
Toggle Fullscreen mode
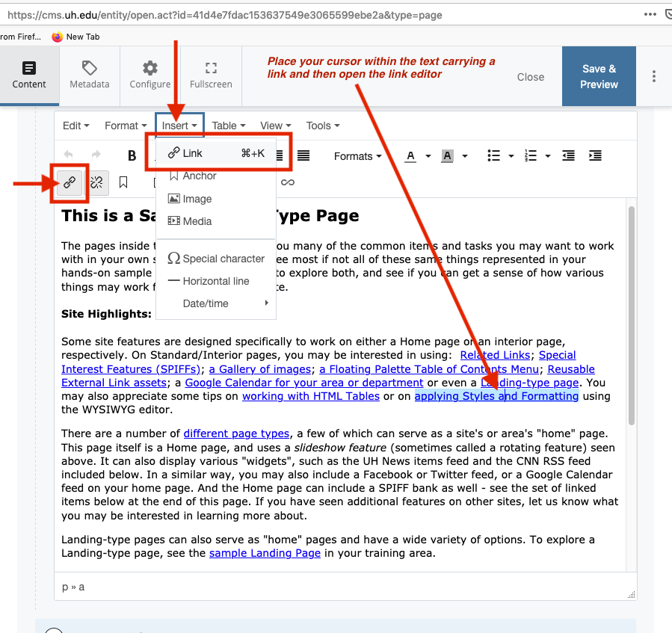coord(211,75)
